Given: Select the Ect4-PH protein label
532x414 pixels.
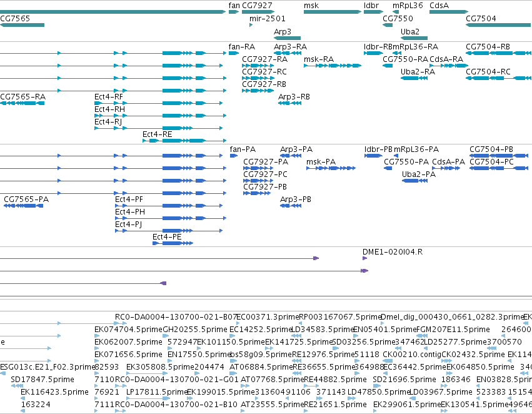Looking at the screenshot, I should coord(130,213).
